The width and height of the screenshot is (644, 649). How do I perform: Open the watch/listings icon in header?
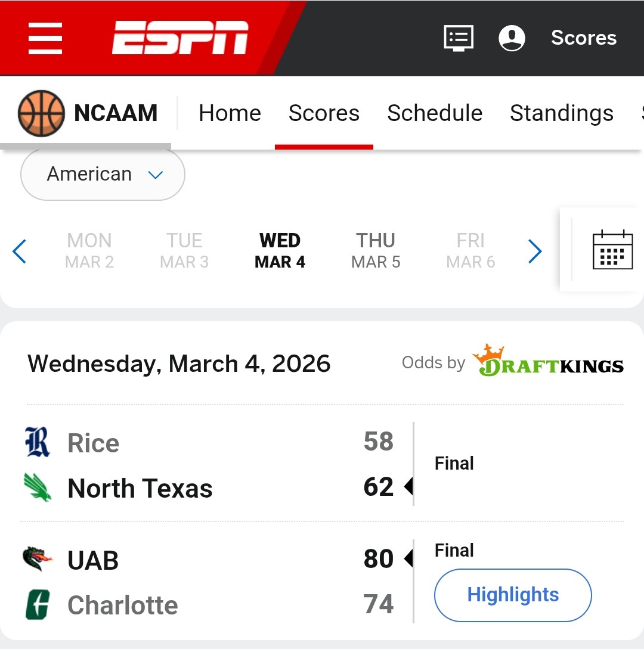[459, 38]
